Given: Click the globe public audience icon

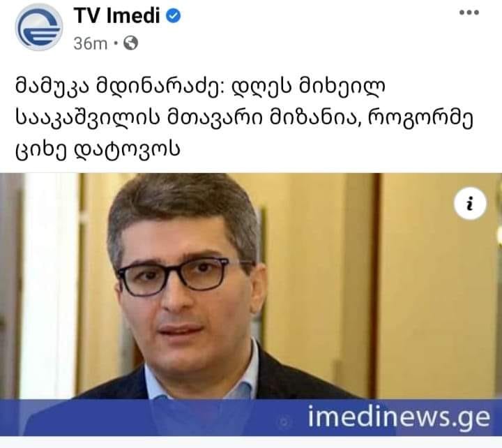Looking at the screenshot, I should 130,43.
